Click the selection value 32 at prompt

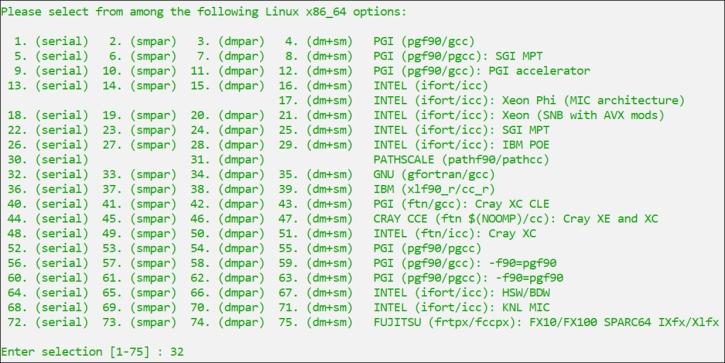(177, 352)
